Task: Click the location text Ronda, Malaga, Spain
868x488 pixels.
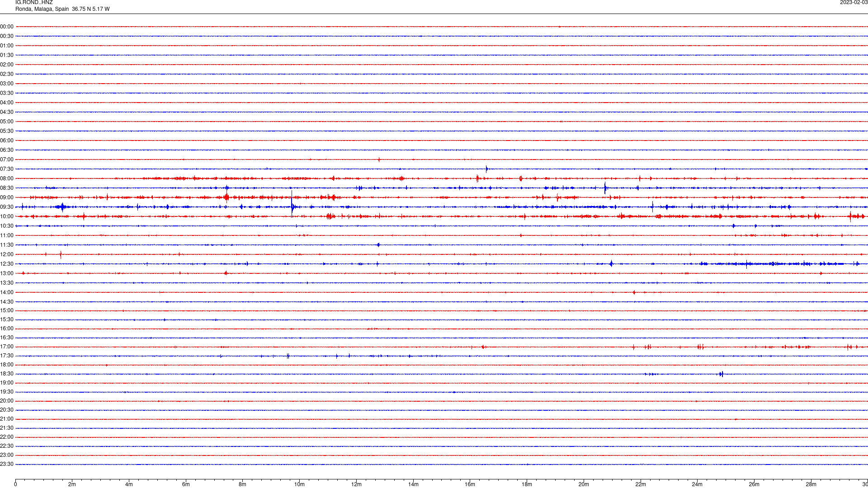Action: 42,9
